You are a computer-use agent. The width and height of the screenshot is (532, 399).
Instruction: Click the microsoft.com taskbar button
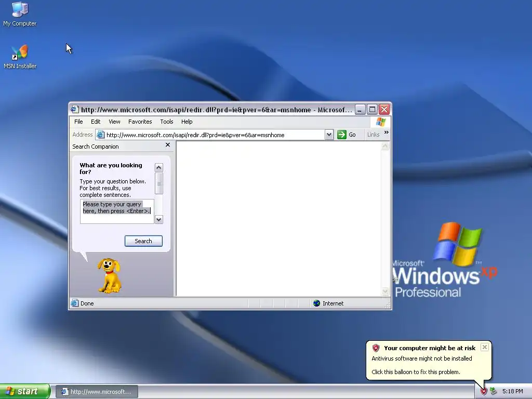click(97, 392)
